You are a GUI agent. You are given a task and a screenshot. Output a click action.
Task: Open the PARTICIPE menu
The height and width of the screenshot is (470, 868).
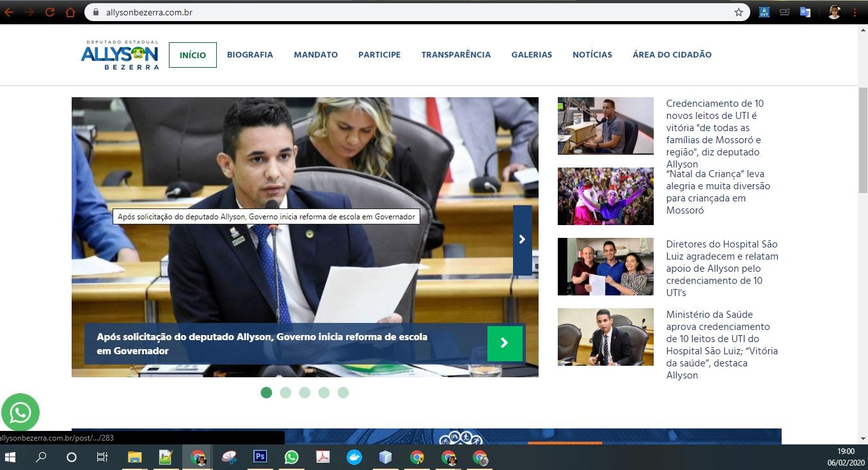click(379, 55)
